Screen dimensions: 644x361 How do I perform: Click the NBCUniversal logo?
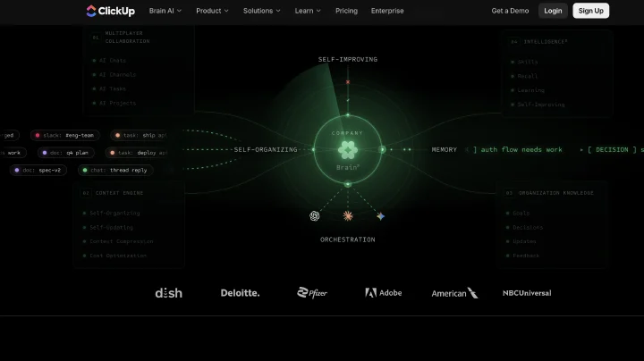pyautogui.click(x=527, y=293)
